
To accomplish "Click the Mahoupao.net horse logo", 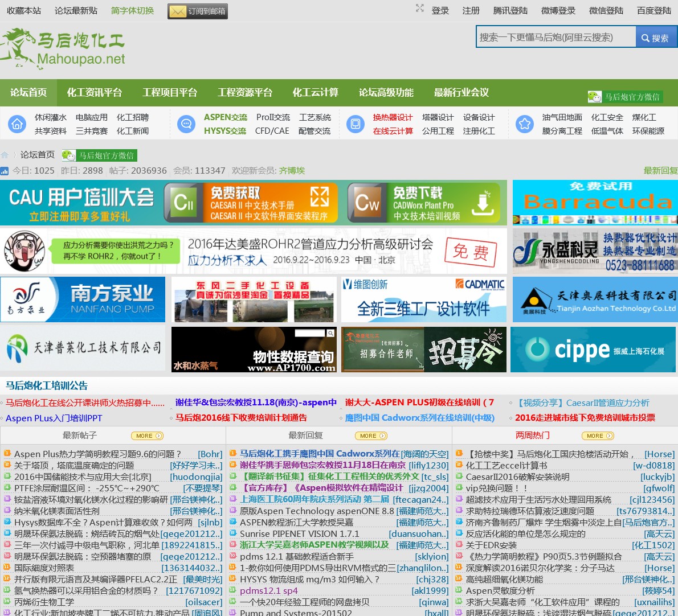I will [62, 48].
